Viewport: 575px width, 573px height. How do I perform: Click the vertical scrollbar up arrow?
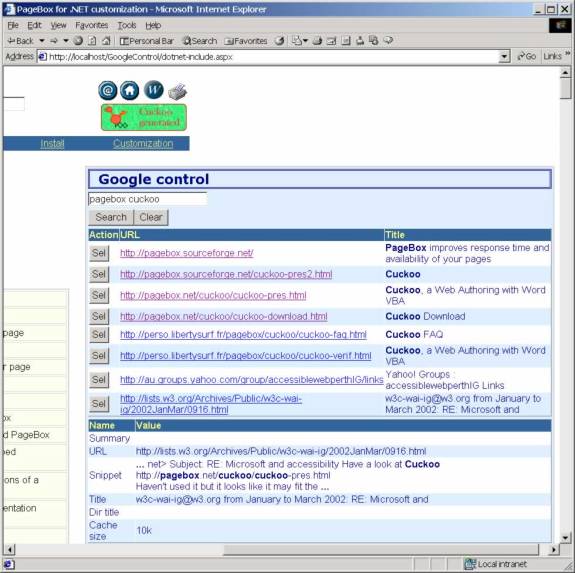coord(565,73)
